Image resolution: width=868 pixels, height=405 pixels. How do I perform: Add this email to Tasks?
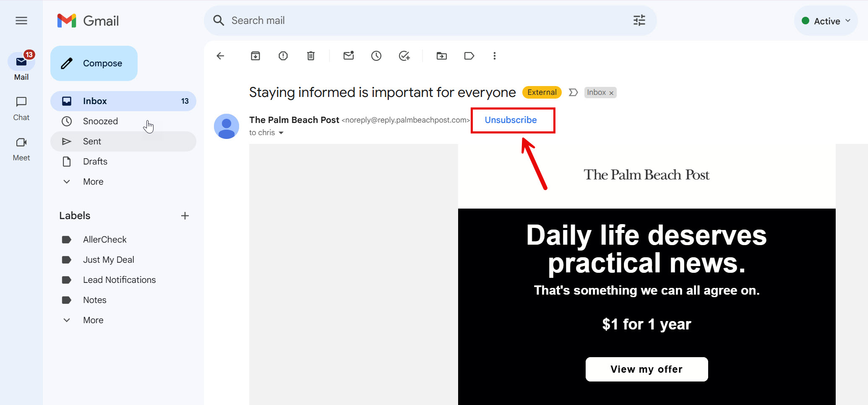[x=404, y=56]
